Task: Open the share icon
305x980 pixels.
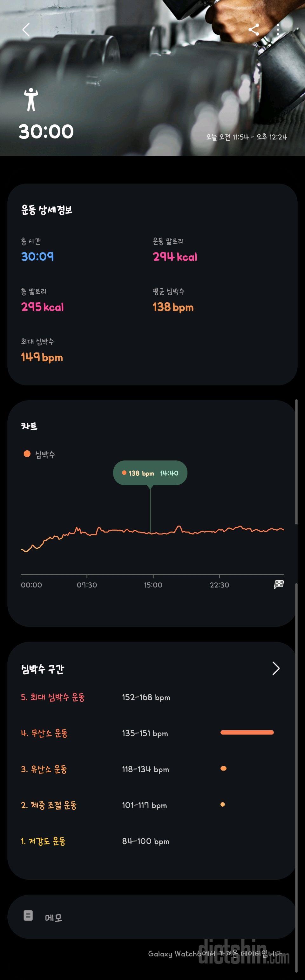Action: 254,29
